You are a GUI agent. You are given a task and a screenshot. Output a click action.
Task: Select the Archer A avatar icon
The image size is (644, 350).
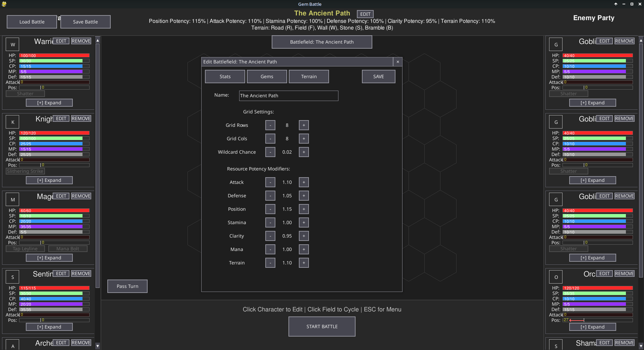[12, 345]
